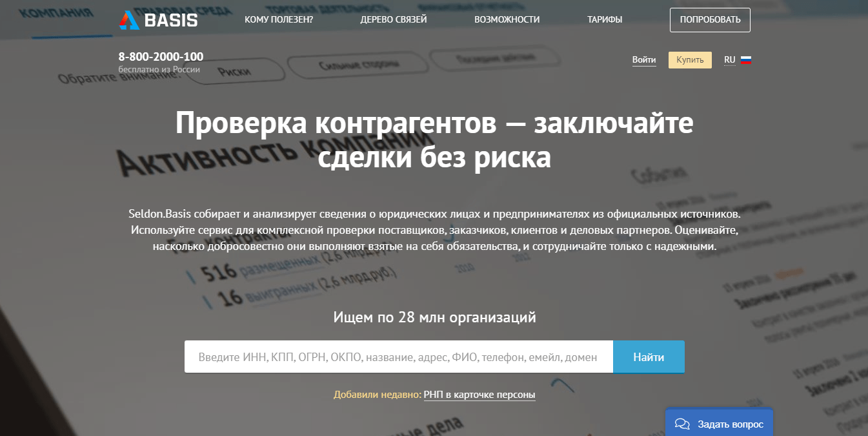The height and width of the screenshot is (436, 868).
Task: Click the chat bubble icon
Action: pos(682,424)
